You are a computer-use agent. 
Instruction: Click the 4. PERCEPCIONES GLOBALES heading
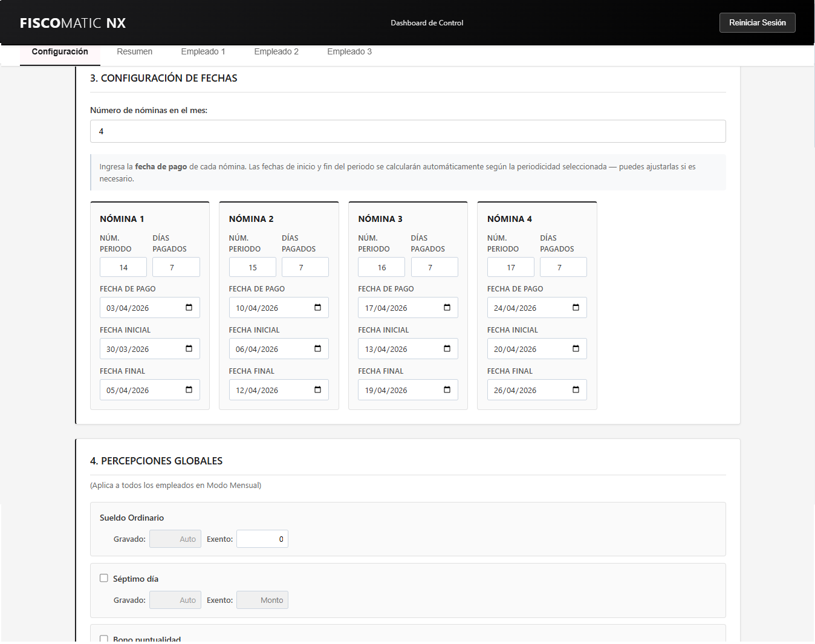pos(157,461)
